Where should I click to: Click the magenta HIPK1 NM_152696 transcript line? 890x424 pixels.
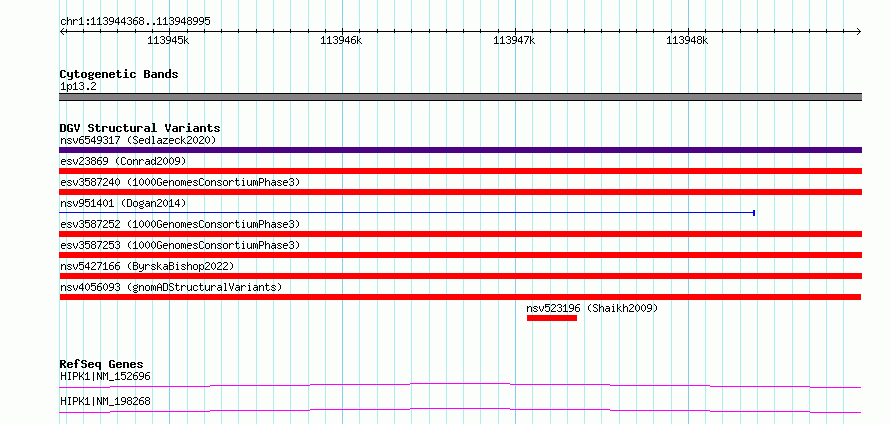(x=460, y=385)
